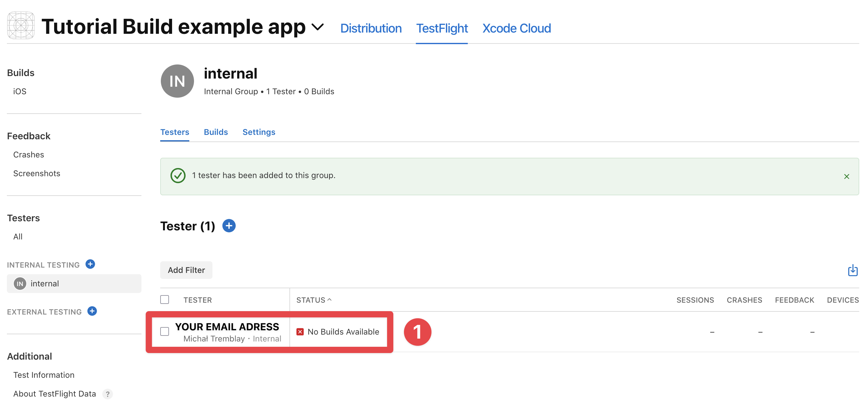The width and height of the screenshot is (868, 405).
Task: View iOS under Builds in the sidebar
Action: (x=19, y=91)
